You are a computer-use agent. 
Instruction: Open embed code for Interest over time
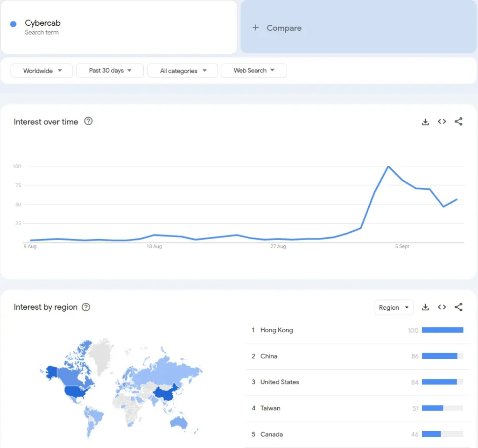click(442, 121)
